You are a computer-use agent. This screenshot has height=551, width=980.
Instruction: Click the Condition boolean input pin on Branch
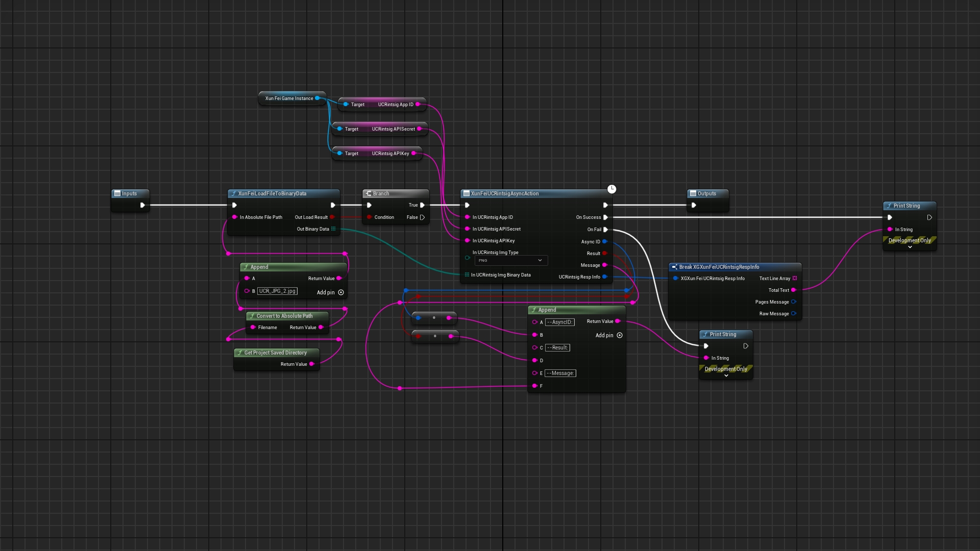coord(369,217)
